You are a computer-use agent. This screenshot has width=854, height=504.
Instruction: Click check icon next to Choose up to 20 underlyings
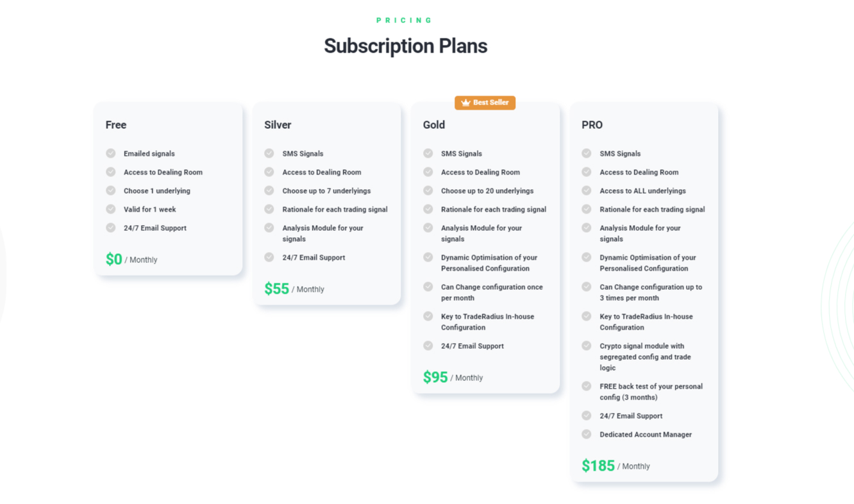428,190
